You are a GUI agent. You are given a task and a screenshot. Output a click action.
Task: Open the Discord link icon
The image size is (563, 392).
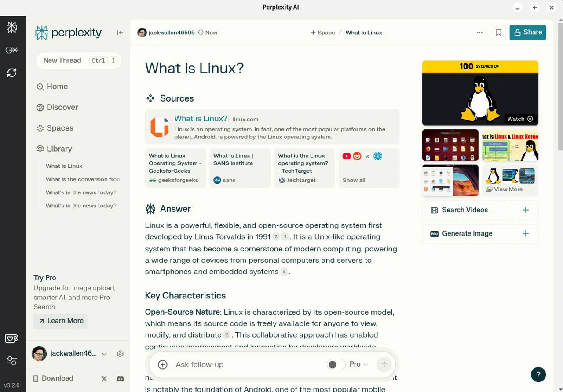click(x=120, y=378)
